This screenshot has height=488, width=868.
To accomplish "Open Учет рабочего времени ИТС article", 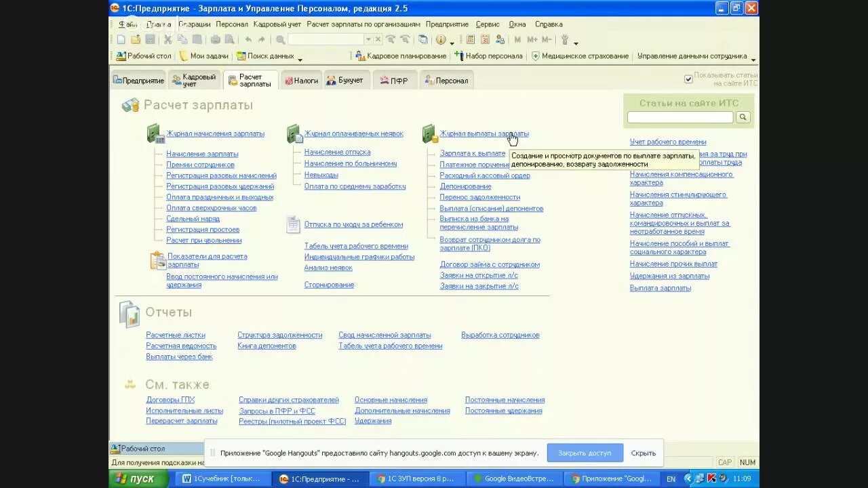I will point(668,142).
